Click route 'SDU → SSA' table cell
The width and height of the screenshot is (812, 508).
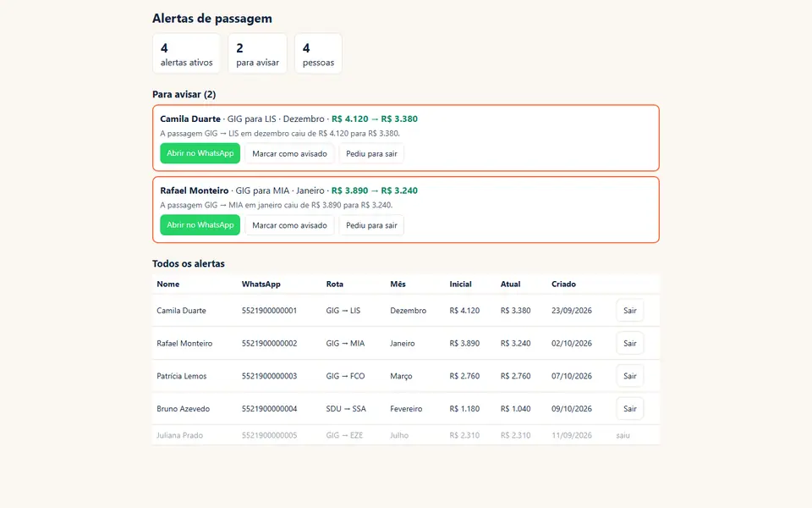pyautogui.click(x=346, y=408)
